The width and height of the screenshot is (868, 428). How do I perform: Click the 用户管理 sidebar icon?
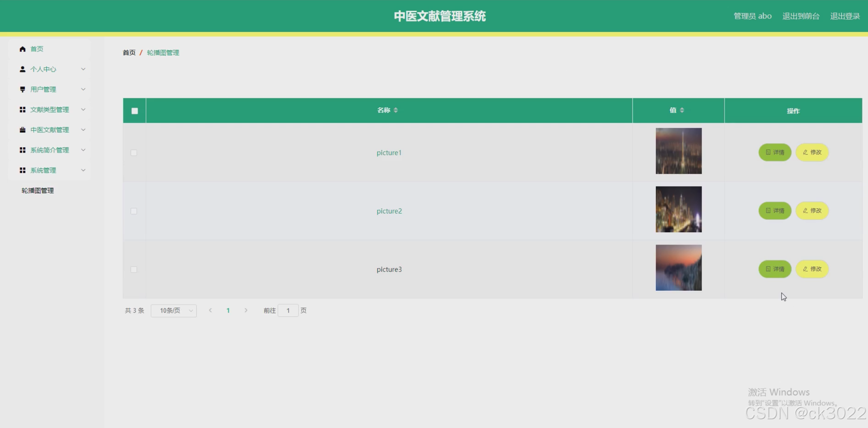22,89
